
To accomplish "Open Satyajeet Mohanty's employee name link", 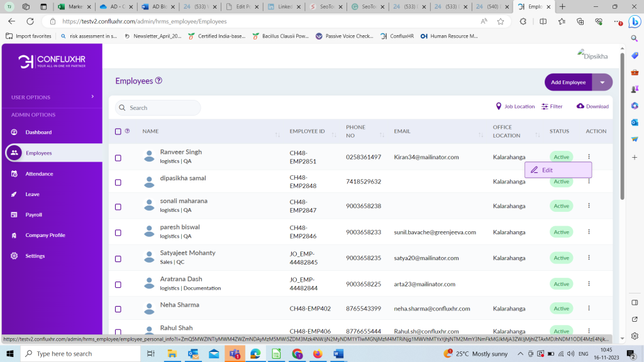I will click(187, 253).
